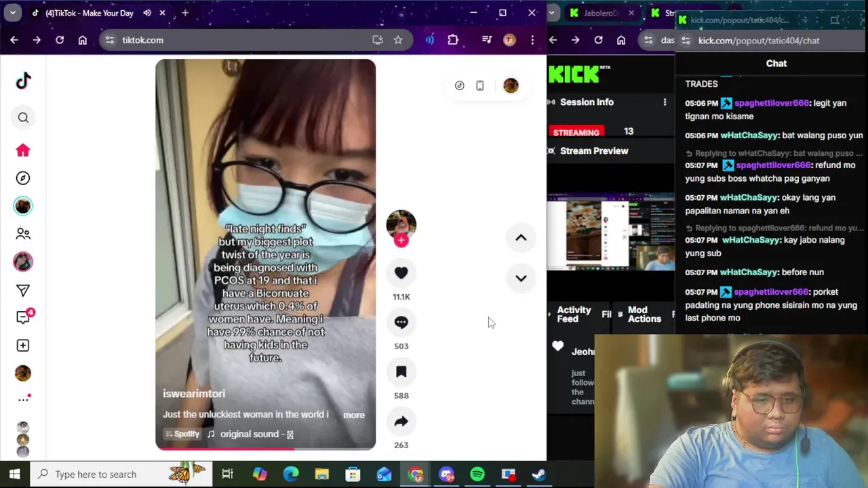The image size is (868, 488).
Task: Go to previous video with up arrow
Action: point(521,238)
